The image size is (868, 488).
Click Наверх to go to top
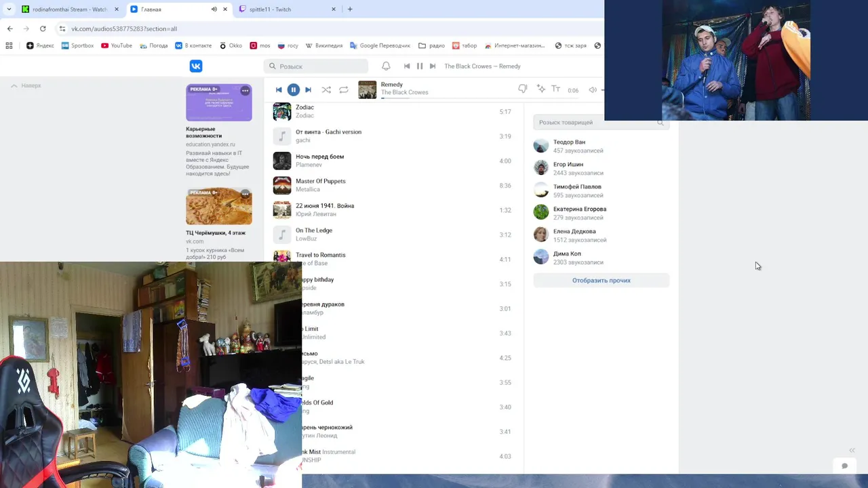tap(26, 85)
